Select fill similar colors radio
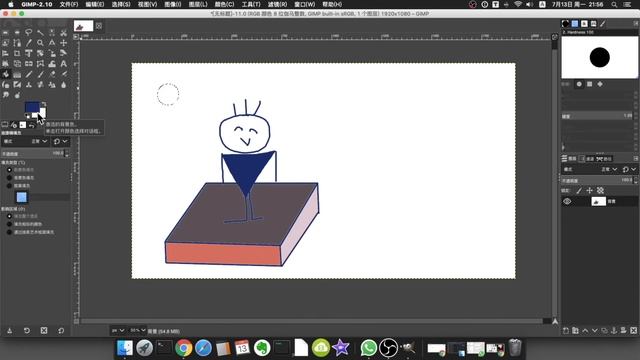Screen dimensions: 640x360 pos(9,224)
